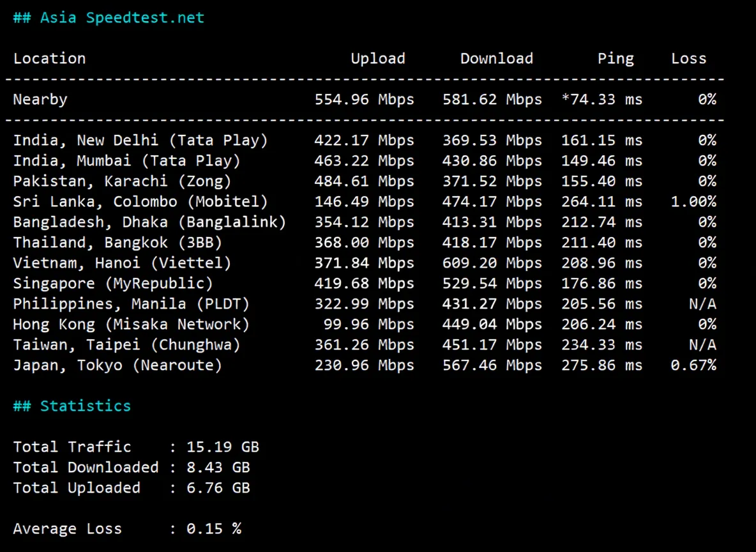756x552 pixels.
Task: Click the 'Average Loss' label
Action: (68, 529)
